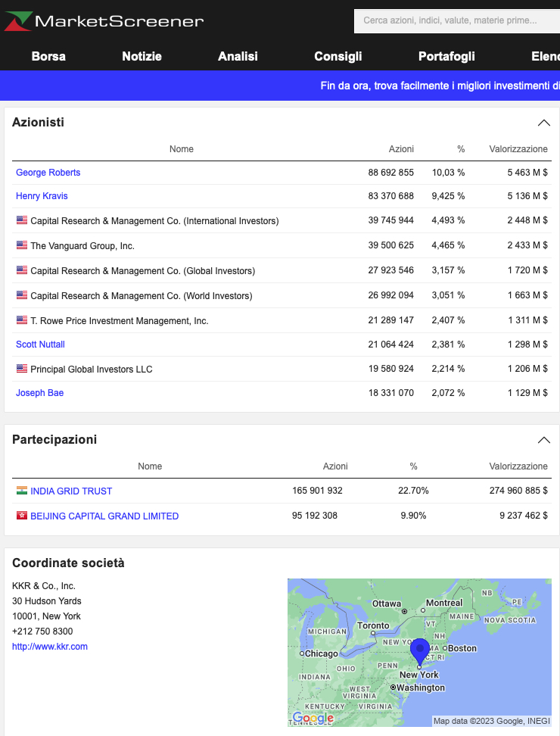Click The Vanguard Group, Inc. name

(x=82, y=245)
